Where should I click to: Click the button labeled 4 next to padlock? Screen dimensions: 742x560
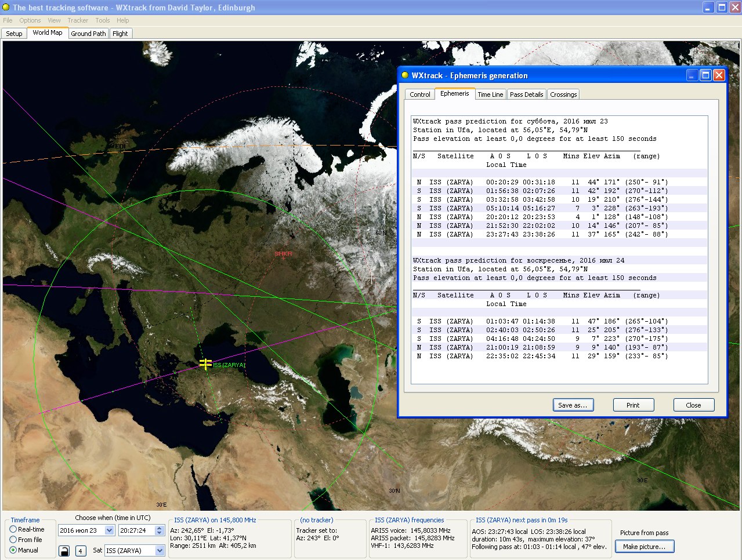pyautogui.click(x=81, y=551)
